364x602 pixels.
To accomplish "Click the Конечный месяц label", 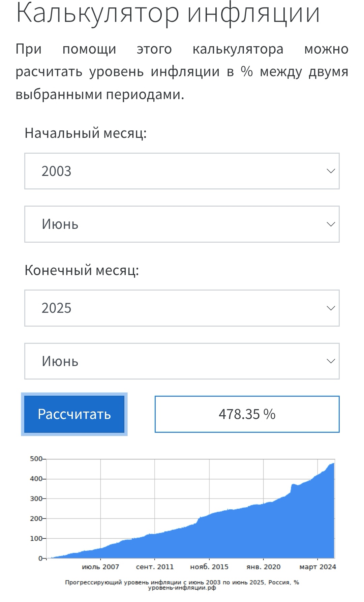I will pos(82,270).
